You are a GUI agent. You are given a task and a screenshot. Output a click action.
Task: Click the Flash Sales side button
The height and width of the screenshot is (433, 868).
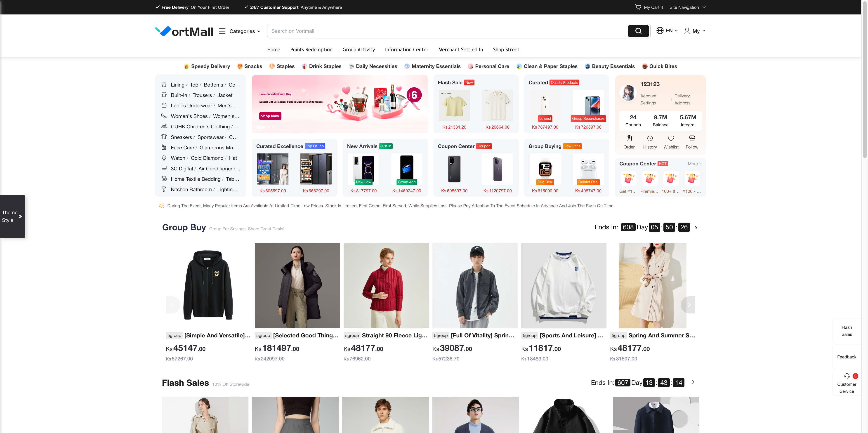click(847, 331)
